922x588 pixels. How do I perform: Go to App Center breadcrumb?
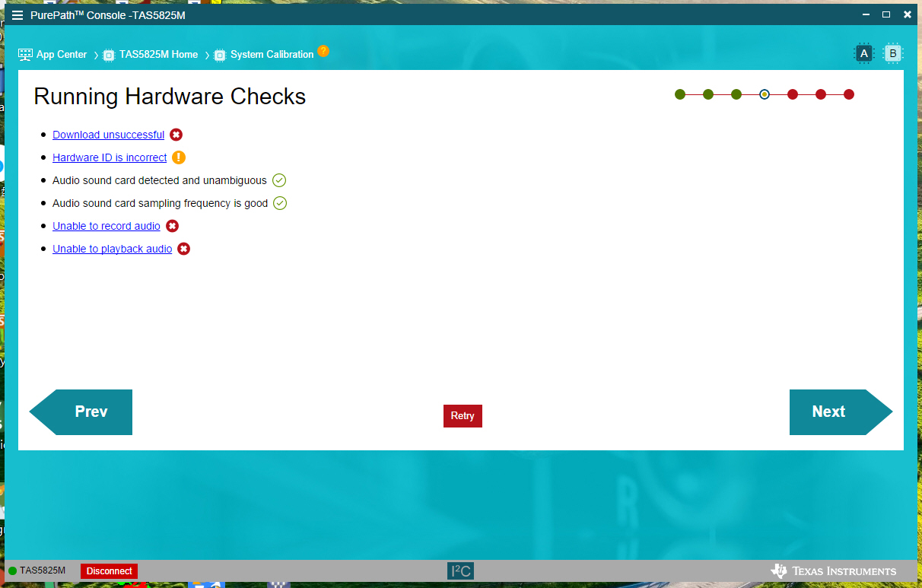pos(62,55)
